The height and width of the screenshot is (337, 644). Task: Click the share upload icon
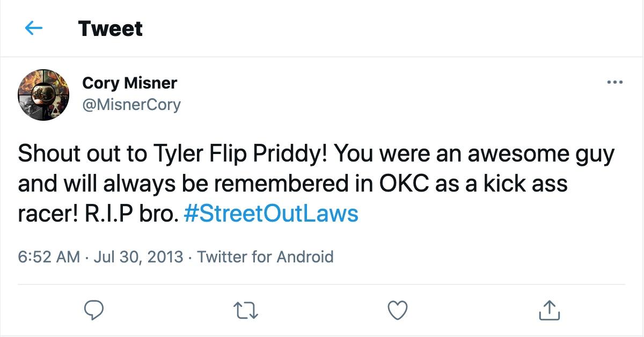(x=550, y=310)
